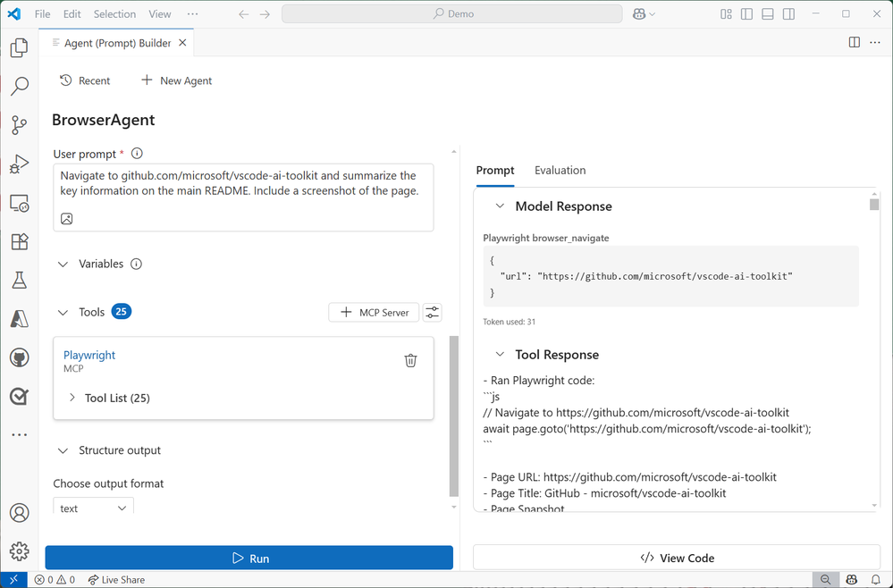Collapse the Structure output section
Screen dimensions: 893x588
tap(63, 450)
